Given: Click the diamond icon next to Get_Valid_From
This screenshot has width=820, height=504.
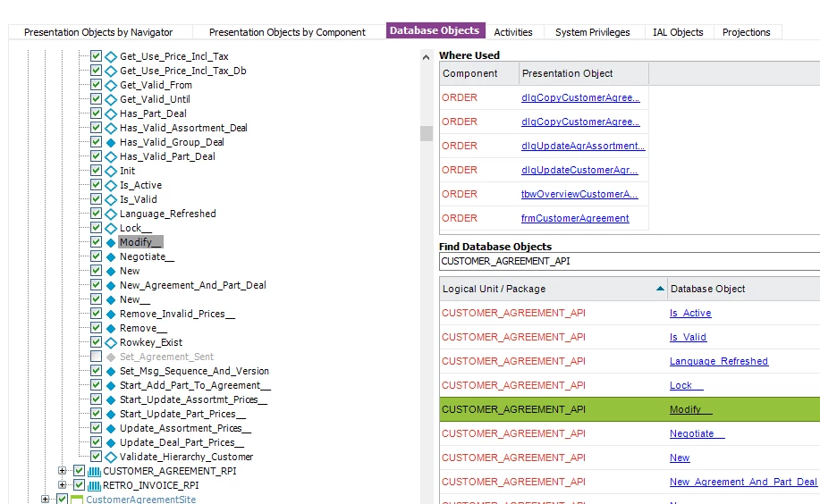Looking at the screenshot, I should [x=111, y=85].
